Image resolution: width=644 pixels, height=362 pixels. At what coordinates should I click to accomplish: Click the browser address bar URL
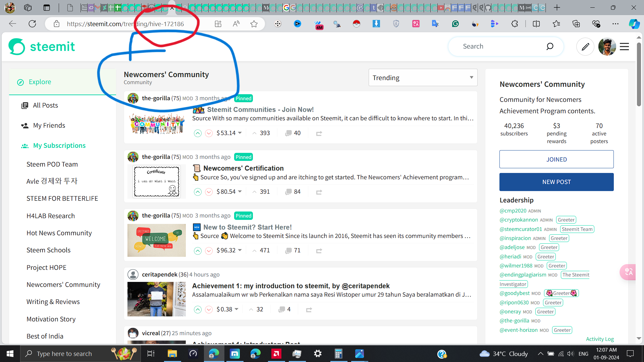125,24
